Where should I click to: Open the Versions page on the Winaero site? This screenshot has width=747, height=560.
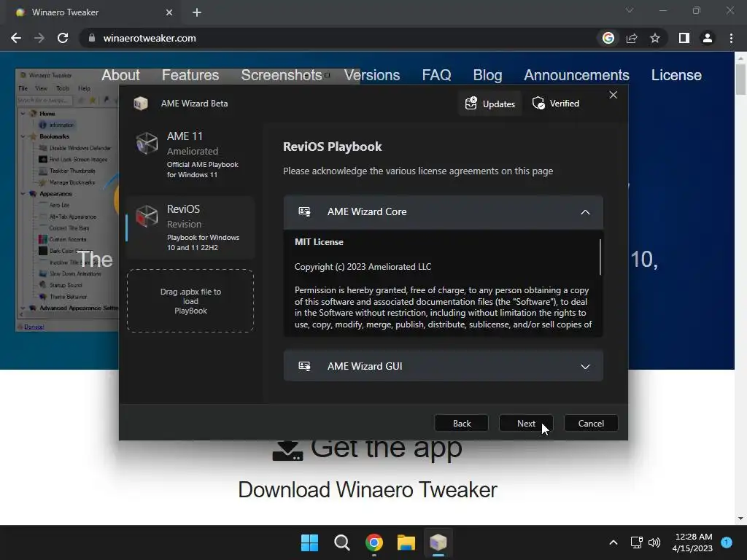(371, 75)
